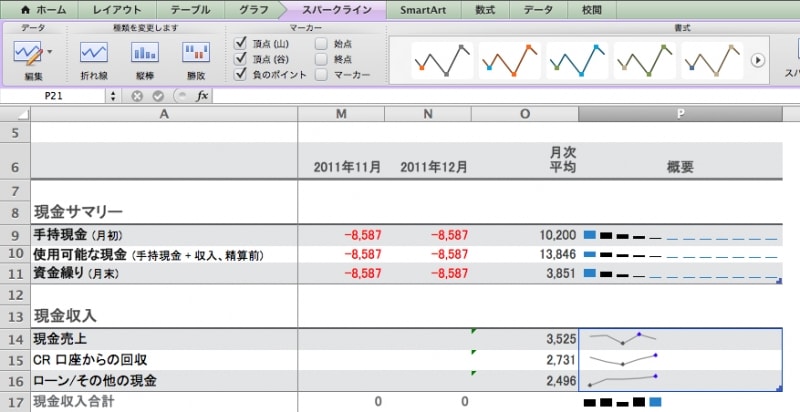Screen dimensions: 800x412
Task: Click the formula bar cancel X icon
Action: click(x=137, y=96)
